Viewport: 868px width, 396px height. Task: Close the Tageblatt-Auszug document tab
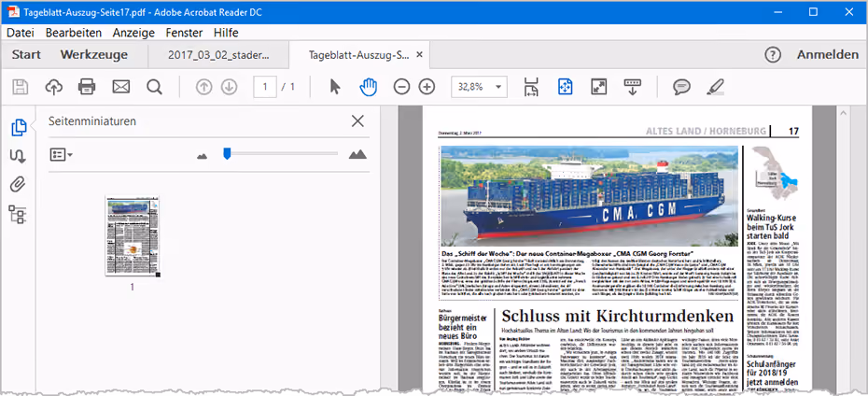click(x=419, y=55)
